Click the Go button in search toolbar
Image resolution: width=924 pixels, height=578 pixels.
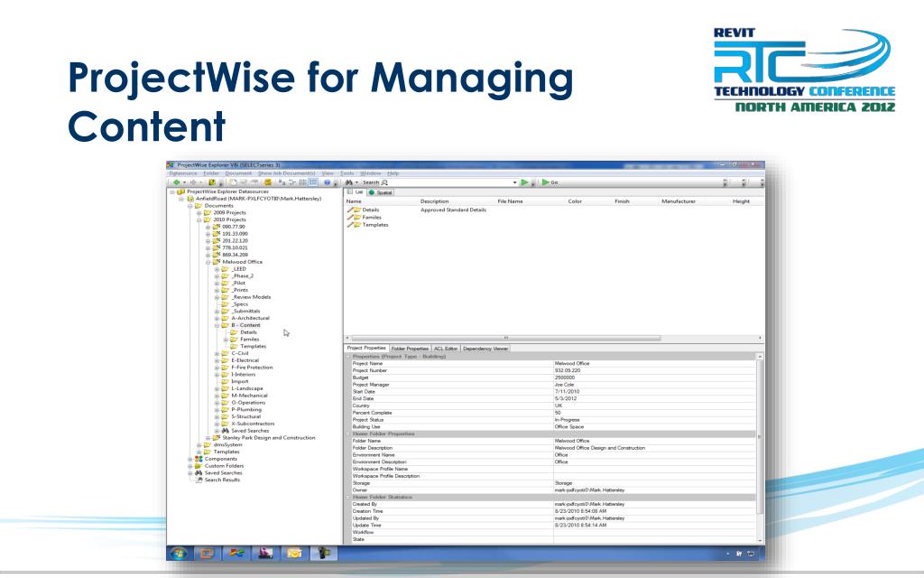pyautogui.click(x=550, y=182)
